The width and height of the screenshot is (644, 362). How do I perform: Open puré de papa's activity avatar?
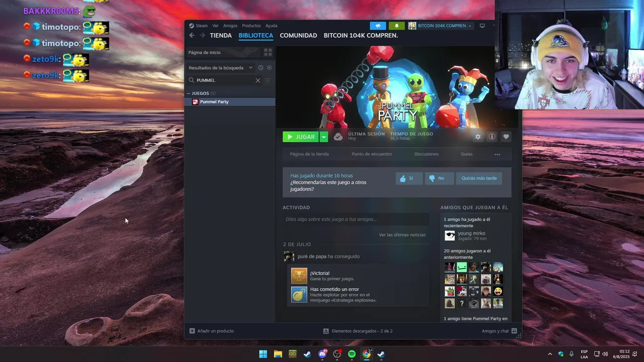(289, 256)
